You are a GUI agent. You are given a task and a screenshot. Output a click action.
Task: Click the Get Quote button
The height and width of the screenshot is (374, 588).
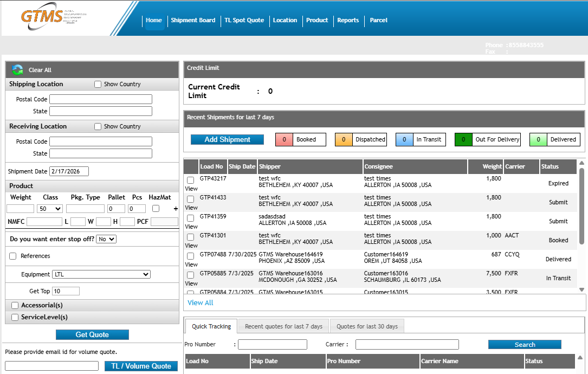[92, 334]
